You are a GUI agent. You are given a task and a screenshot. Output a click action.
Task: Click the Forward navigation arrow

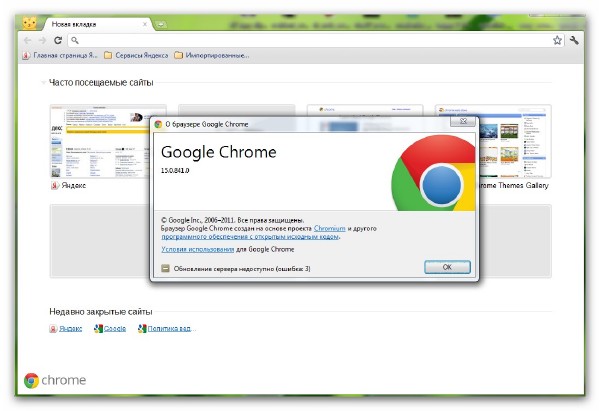(x=42, y=40)
